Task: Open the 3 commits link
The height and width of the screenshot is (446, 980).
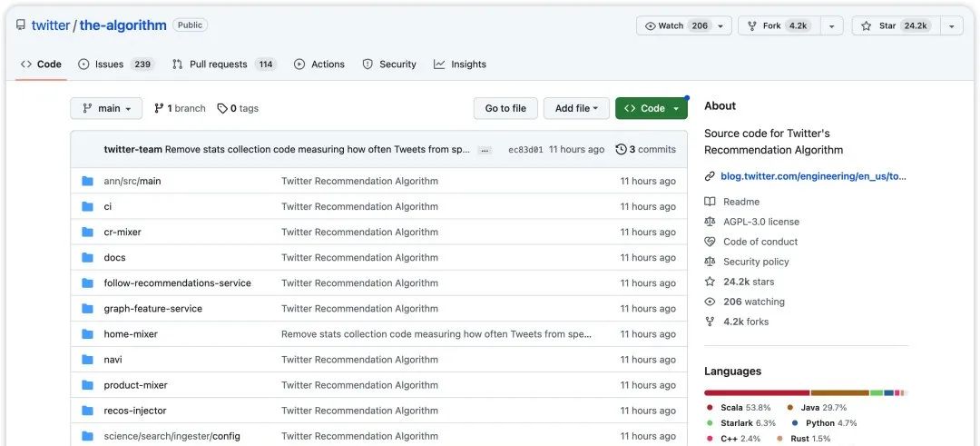Action: [646, 150]
